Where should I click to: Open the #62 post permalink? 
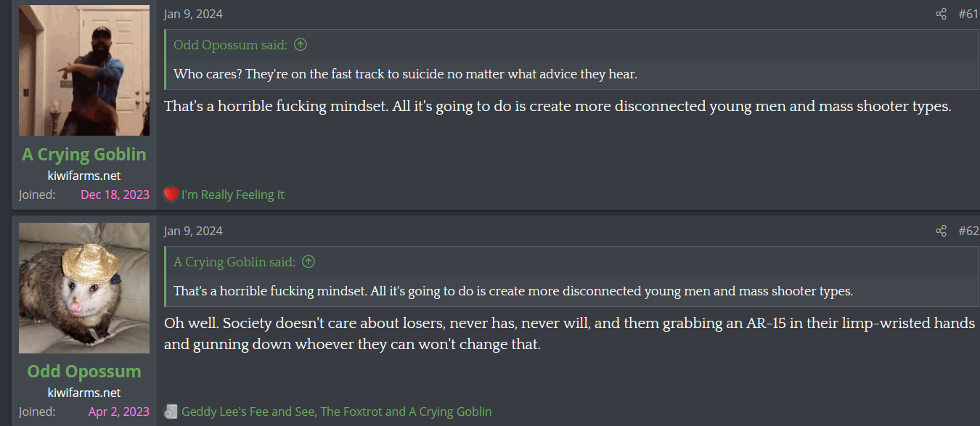point(968,231)
